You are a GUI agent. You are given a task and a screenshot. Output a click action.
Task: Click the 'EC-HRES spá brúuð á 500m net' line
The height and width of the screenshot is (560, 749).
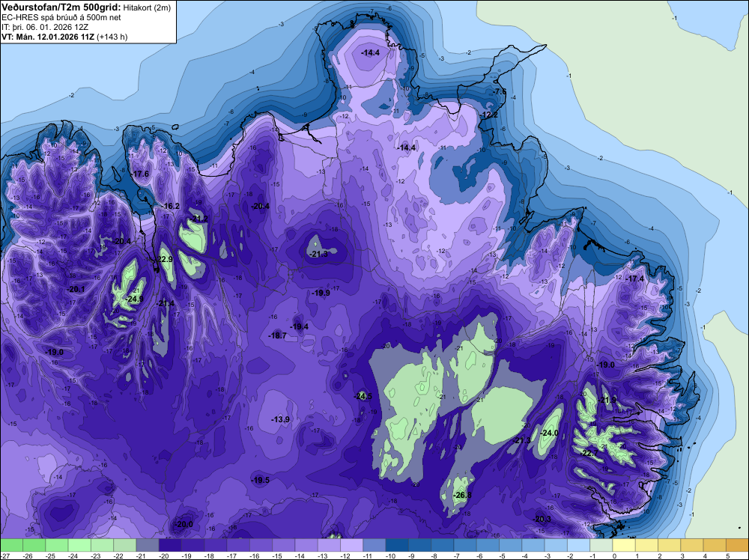(61, 18)
